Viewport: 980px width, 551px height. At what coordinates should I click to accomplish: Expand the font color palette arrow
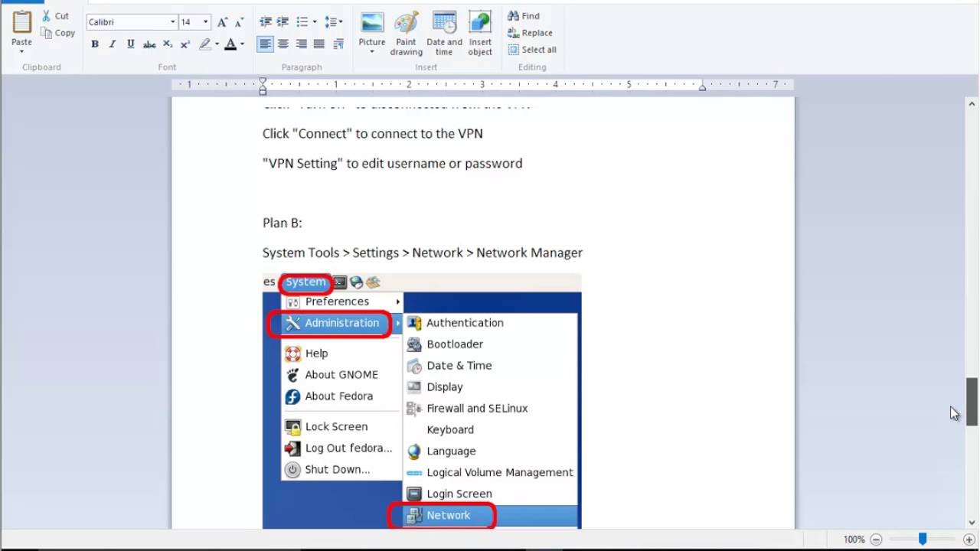(242, 44)
